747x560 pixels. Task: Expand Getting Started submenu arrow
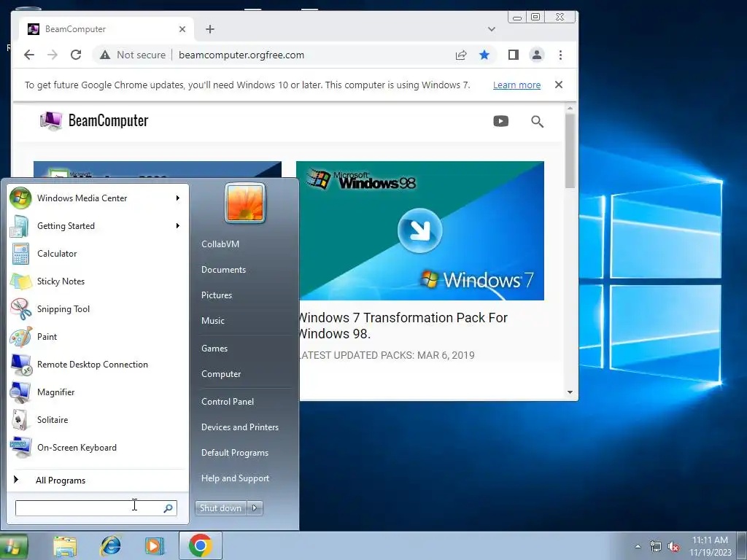coord(178,226)
